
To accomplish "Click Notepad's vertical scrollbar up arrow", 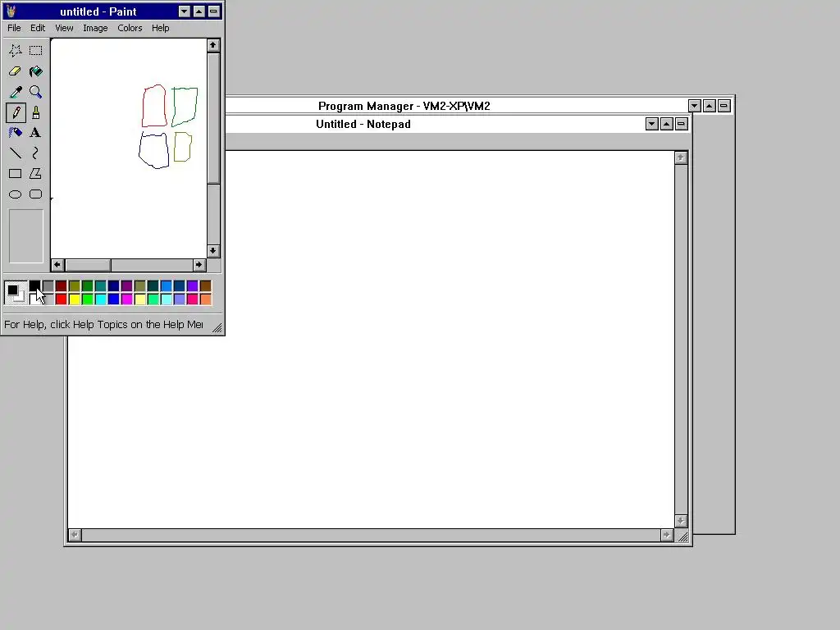I will [x=681, y=157].
